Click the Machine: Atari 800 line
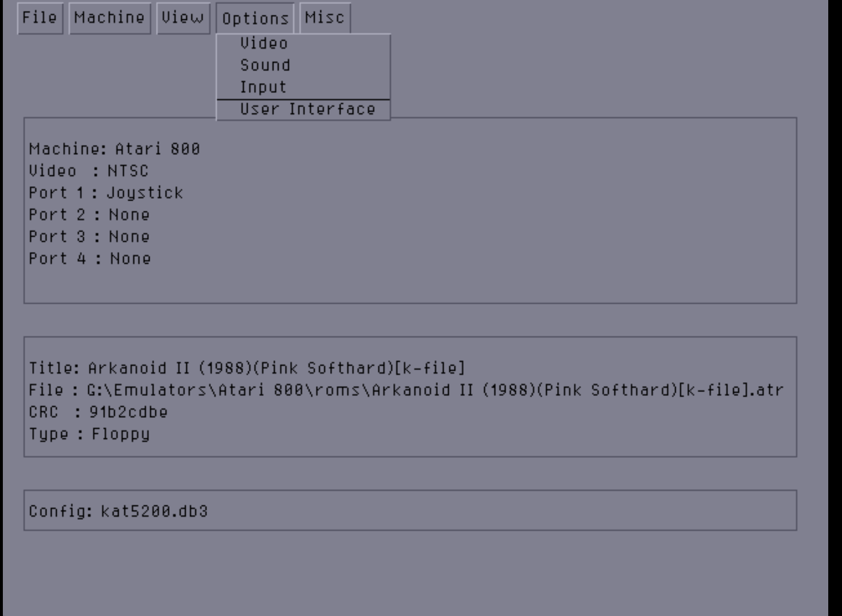The height and width of the screenshot is (616, 842). click(115, 149)
